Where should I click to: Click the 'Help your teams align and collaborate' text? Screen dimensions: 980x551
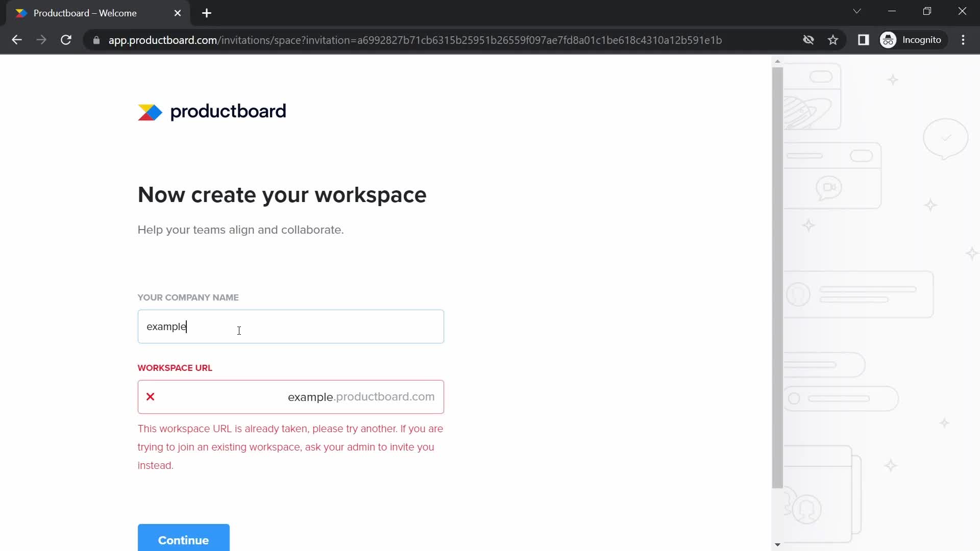click(x=240, y=230)
